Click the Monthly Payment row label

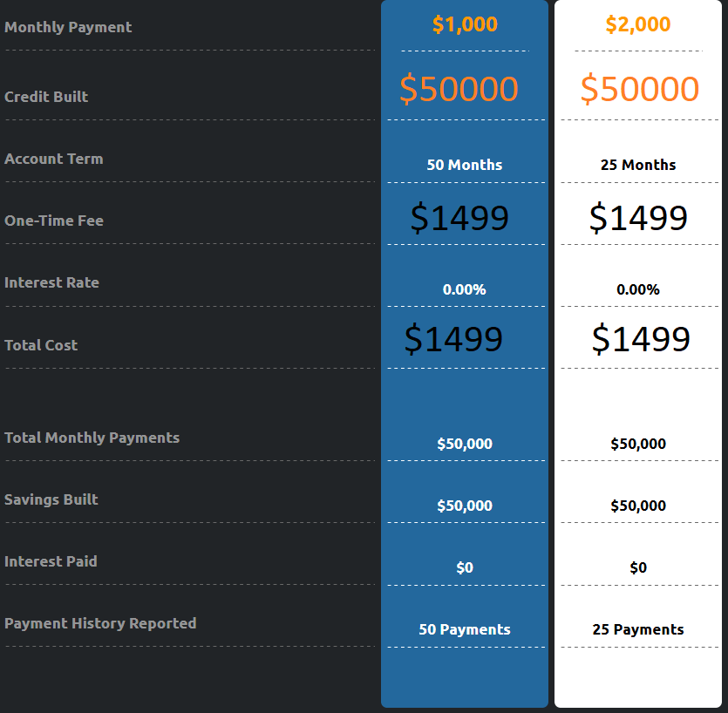pos(68,27)
